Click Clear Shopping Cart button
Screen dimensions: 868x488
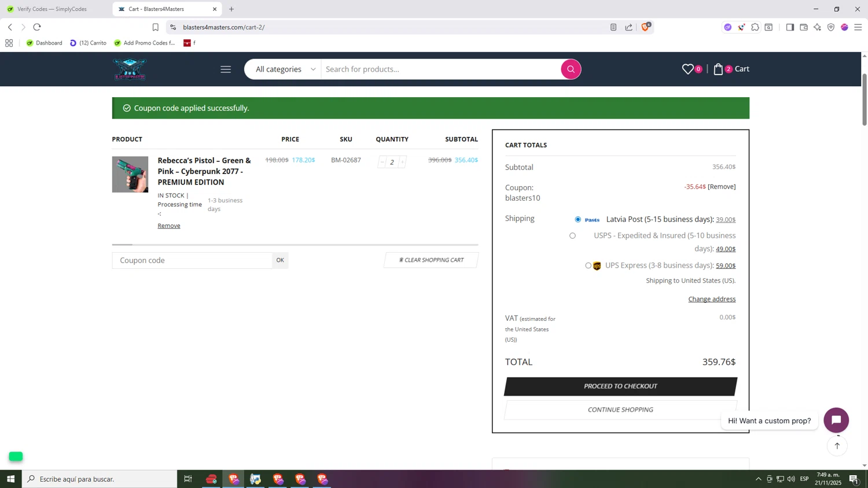coord(431,260)
